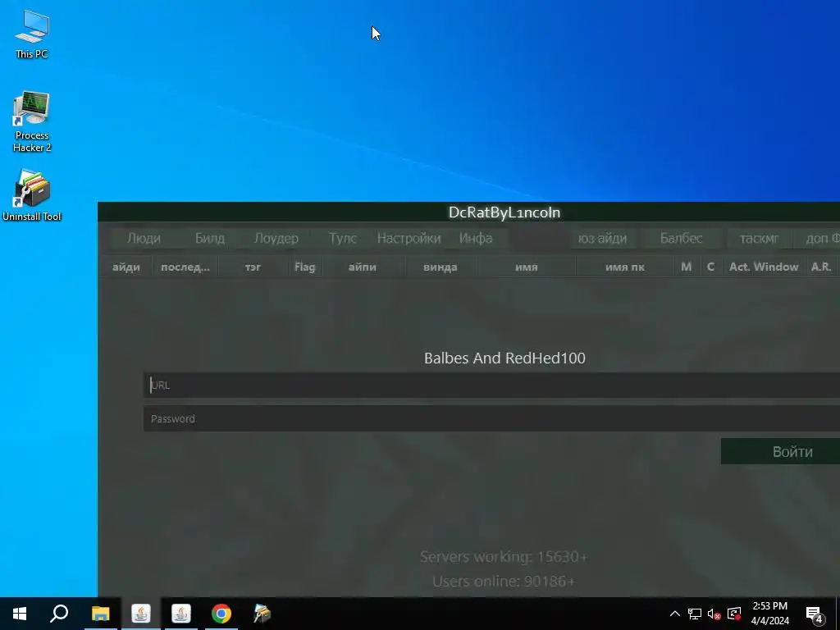Open the Инфа tab
The height and width of the screenshot is (630, 840).
(x=476, y=239)
